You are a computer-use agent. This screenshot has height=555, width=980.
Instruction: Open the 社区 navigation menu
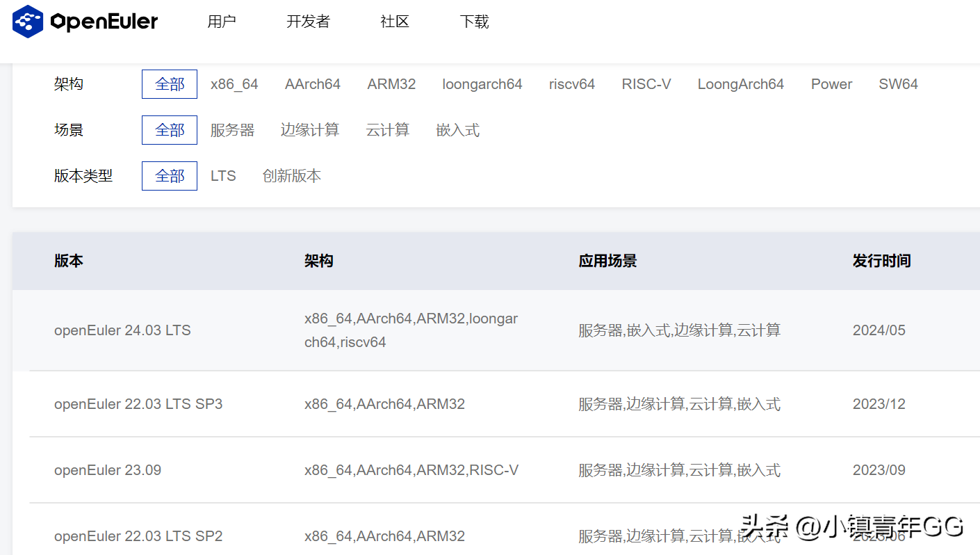pos(395,22)
